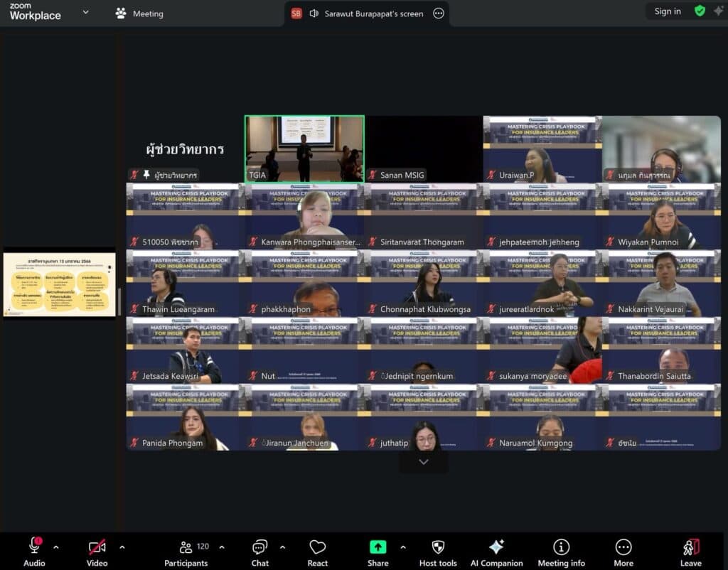Toggle the Audio microphone mute
Image resolution: width=728 pixels, height=570 pixels.
coord(34,547)
